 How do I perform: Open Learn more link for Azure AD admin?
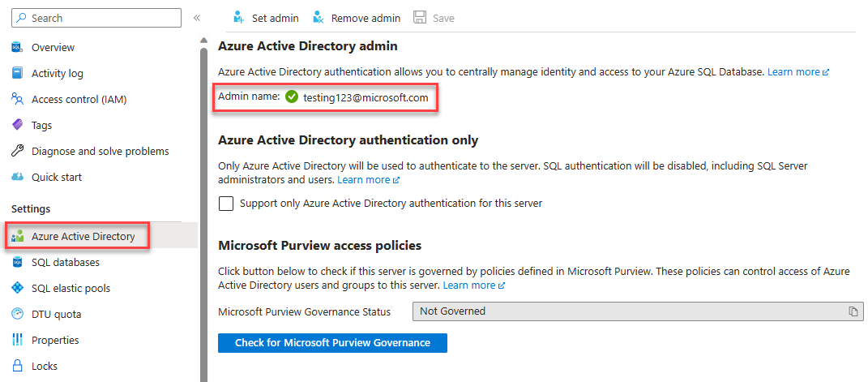point(797,72)
